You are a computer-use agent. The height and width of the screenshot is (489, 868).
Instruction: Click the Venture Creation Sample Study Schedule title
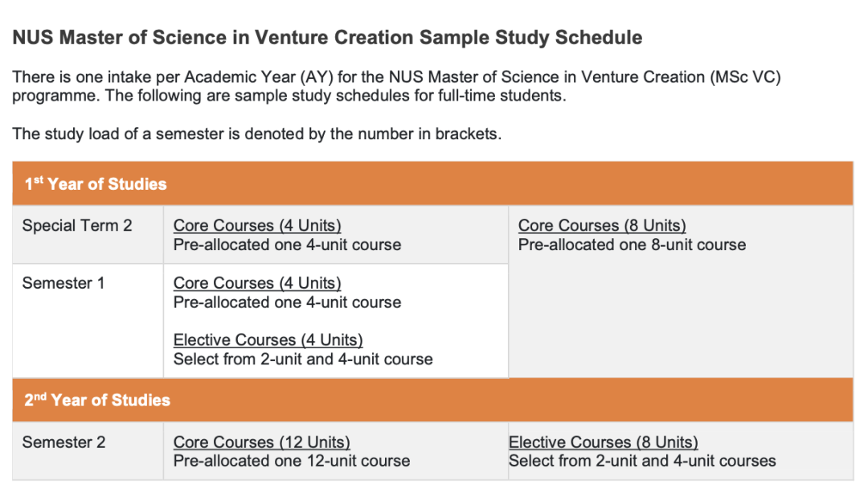coord(327,38)
